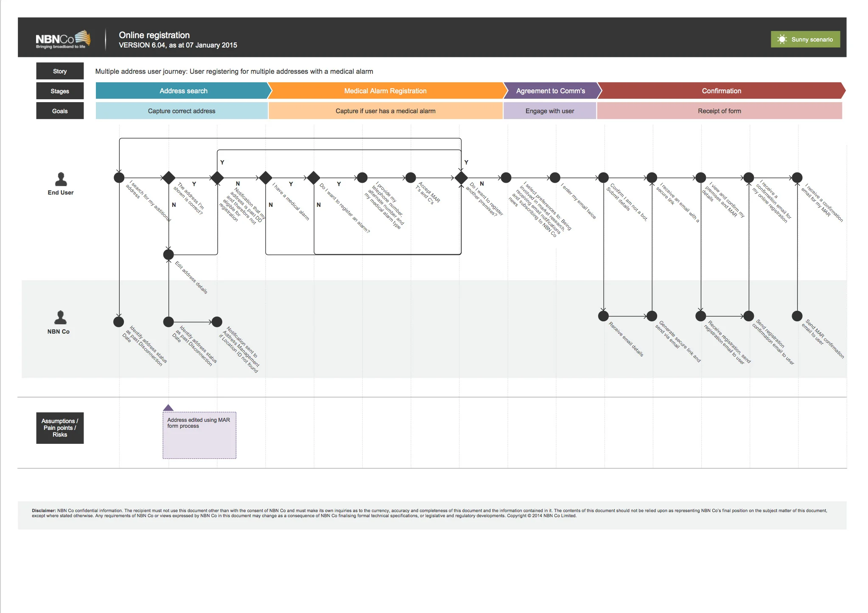Click 'The address I'm shown is correct?' diamond

click(x=168, y=178)
